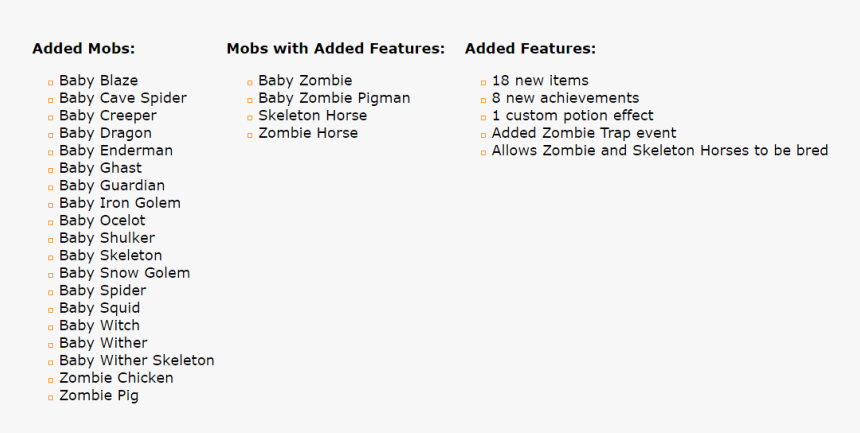This screenshot has height=433, width=860.
Task: Click the Added Features heading
Action: click(x=530, y=49)
